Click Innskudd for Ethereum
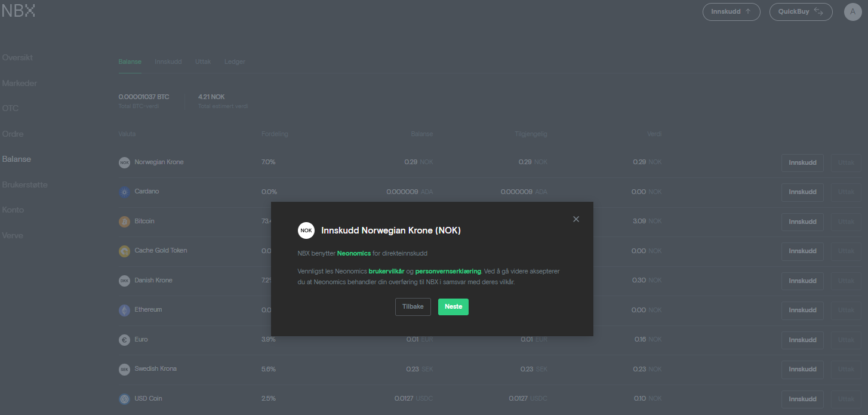The image size is (868, 415). (x=802, y=311)
